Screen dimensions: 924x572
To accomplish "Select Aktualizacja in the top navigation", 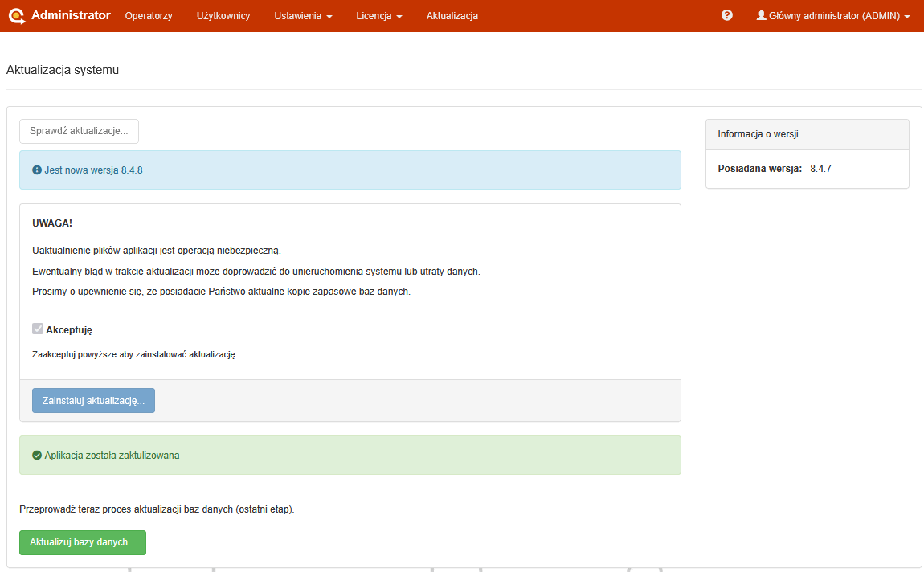I will point(452,16).
